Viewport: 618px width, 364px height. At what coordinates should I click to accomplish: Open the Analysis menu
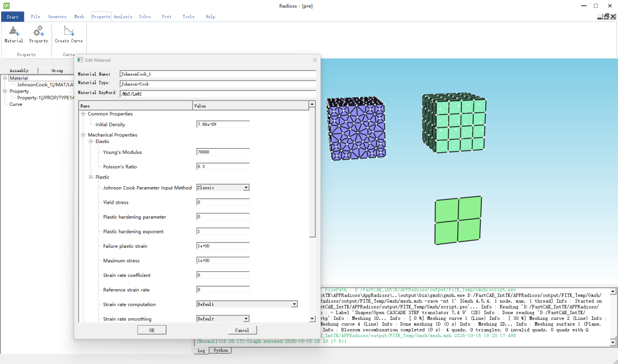[123, 17]
